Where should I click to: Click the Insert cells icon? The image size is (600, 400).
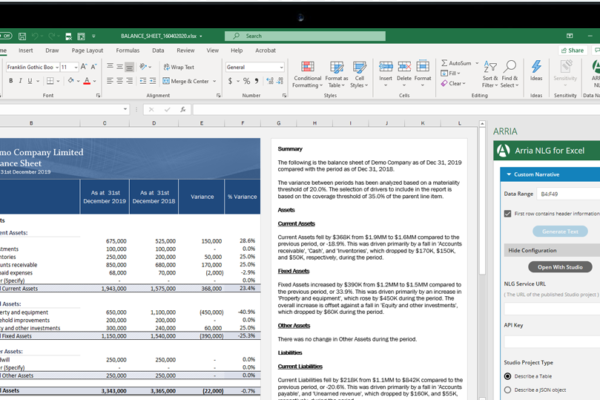pos(386,67)
